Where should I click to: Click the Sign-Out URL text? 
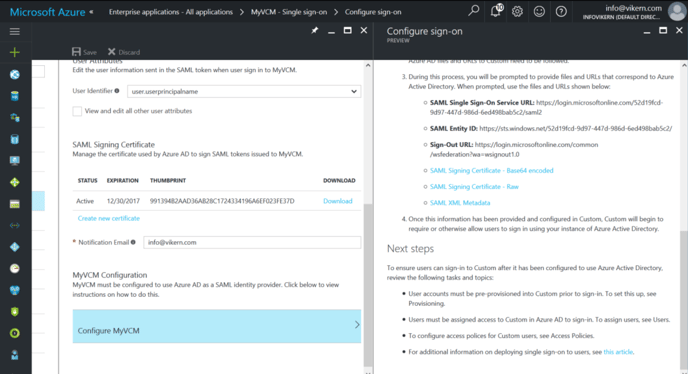514,149
